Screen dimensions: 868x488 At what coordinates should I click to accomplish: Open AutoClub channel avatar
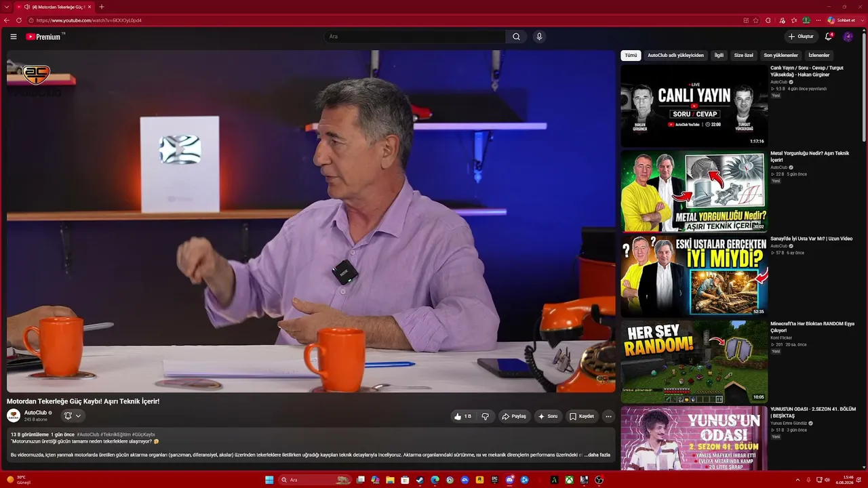click(x=14, y=415)
